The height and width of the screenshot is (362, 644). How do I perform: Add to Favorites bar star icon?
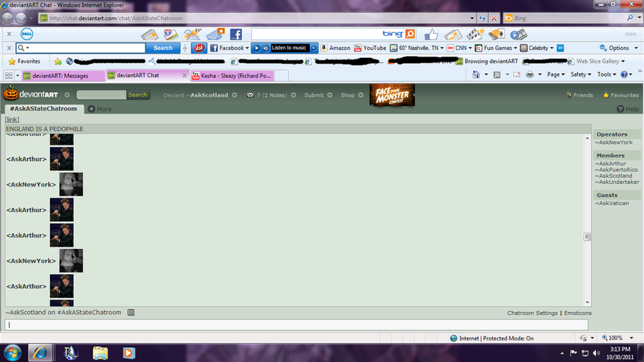[x=58, y=61]
